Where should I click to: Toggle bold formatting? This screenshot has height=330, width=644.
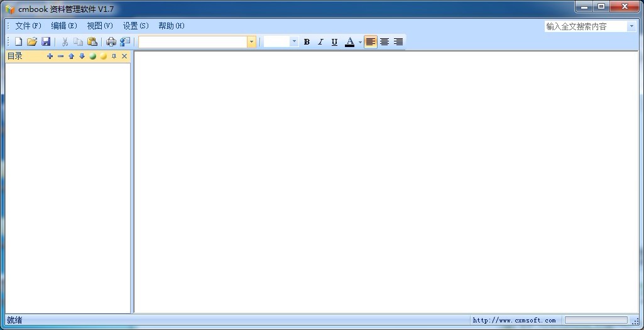307,42
